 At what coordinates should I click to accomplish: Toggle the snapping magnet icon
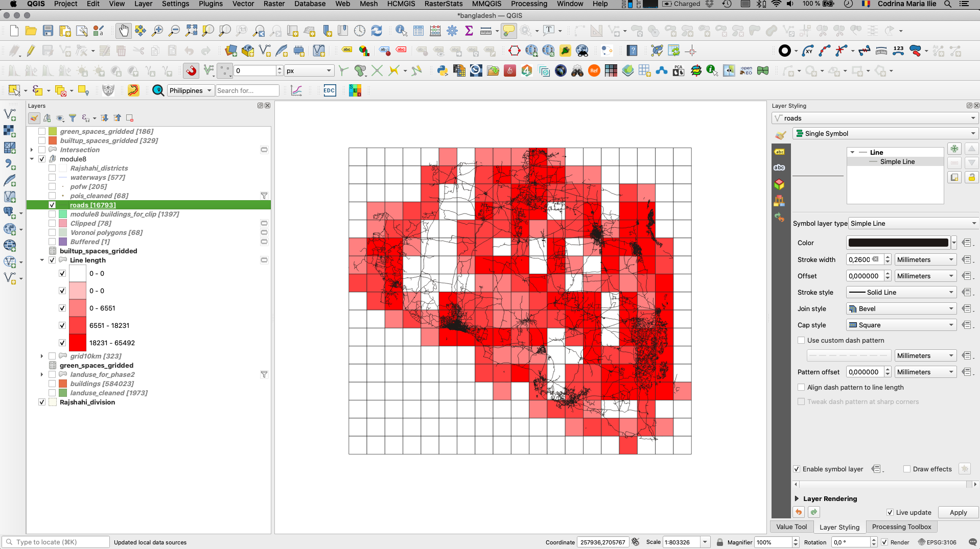(x=191, y=71)
